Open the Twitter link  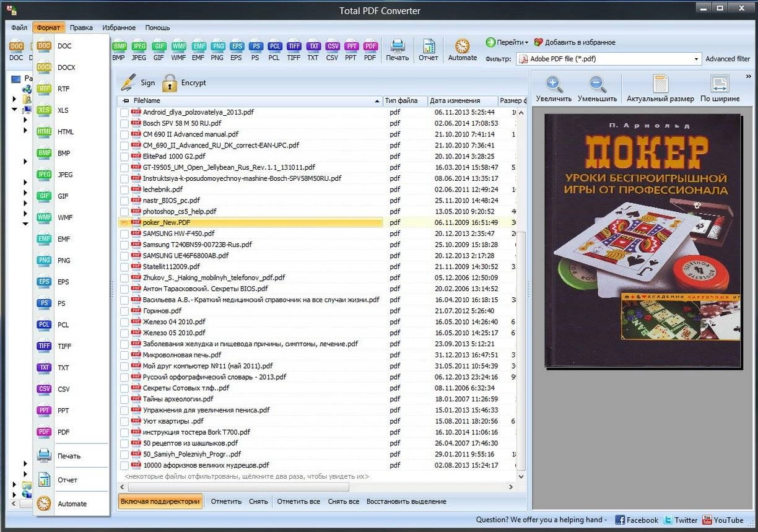click(681, 520)
